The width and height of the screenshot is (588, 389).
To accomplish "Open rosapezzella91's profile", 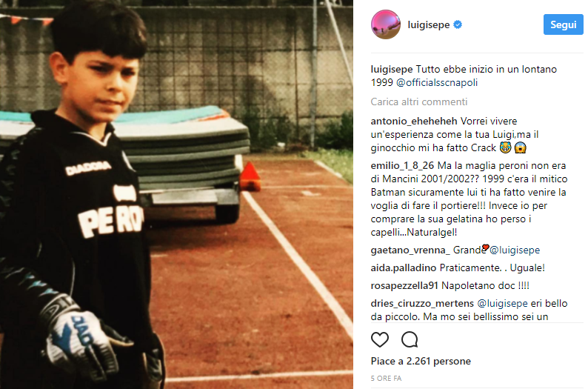I will pos(404,285).
